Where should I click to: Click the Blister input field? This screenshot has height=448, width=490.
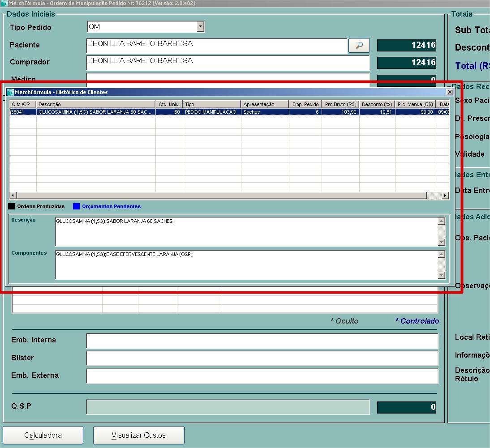coord(262,358)
